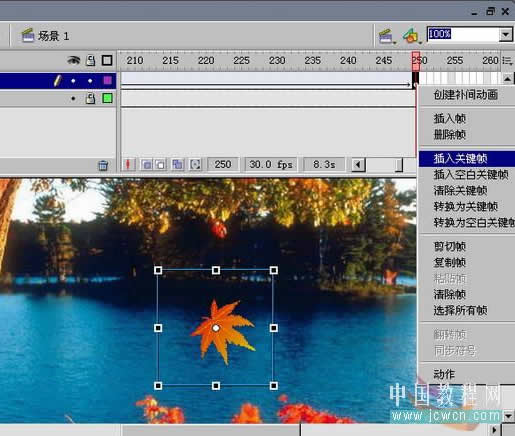Image resolution: width=515 pixels, height=436 pixels.
Task: Select 删除帧 from the context menu
Action: [450, 135]
